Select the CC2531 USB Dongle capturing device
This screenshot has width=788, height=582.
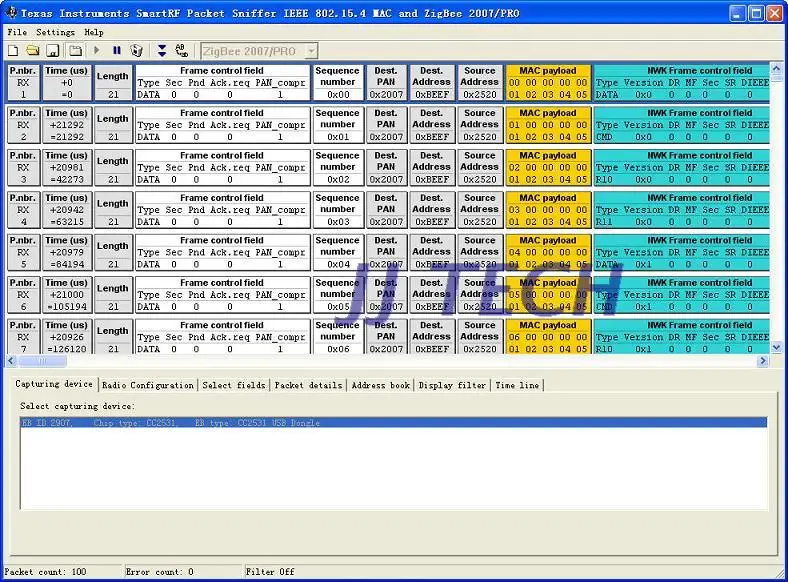point(394,423)
